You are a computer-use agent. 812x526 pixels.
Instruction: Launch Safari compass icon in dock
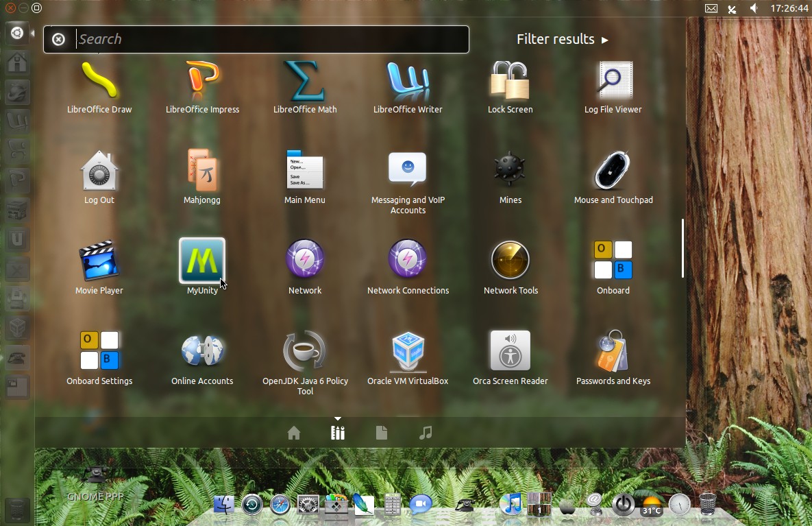pyautogui.click(x=280, y=504)
